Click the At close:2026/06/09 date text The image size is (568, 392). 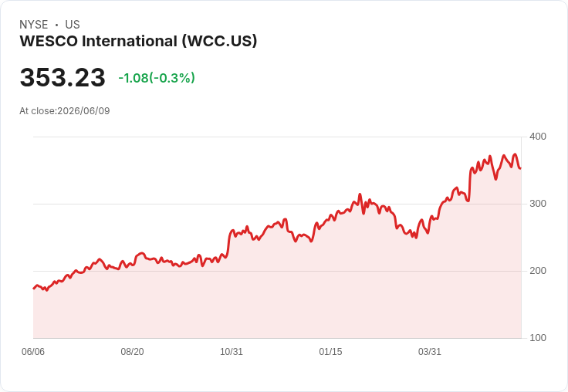click(x=65, y=111)
